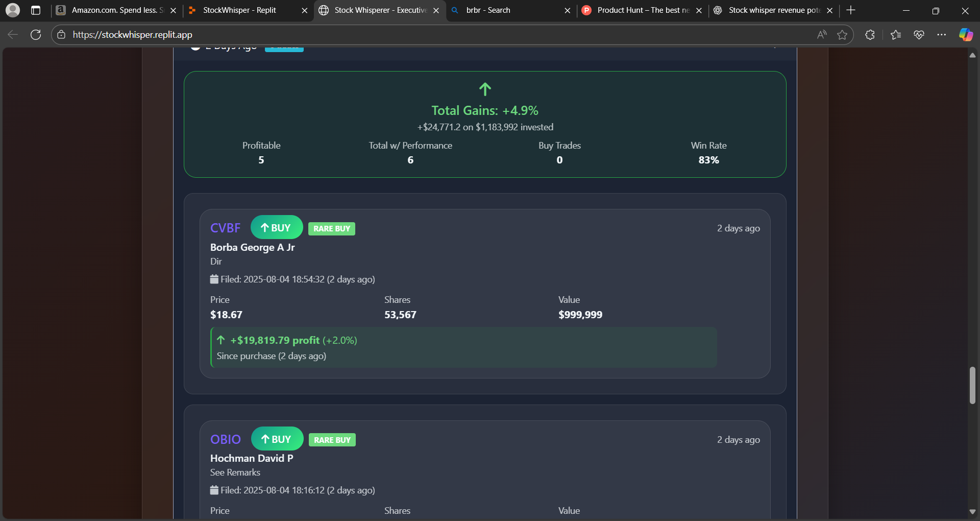Click the CVBF ticker link
The image size is (980, 521).
click(225, 228)
